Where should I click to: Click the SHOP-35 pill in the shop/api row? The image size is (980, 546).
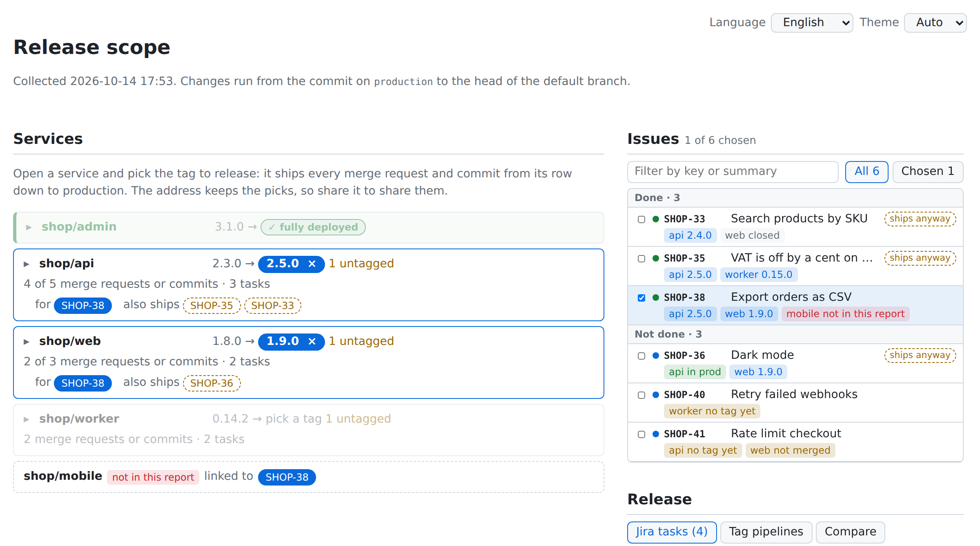click(x=212, y=306)
